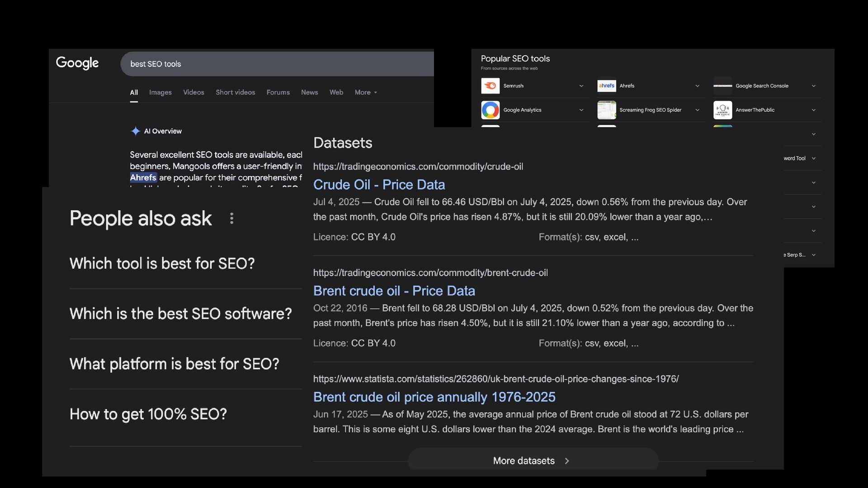Switch to the Short videos tab
This screenshot has height=488, width=868.
coord(235,92)
